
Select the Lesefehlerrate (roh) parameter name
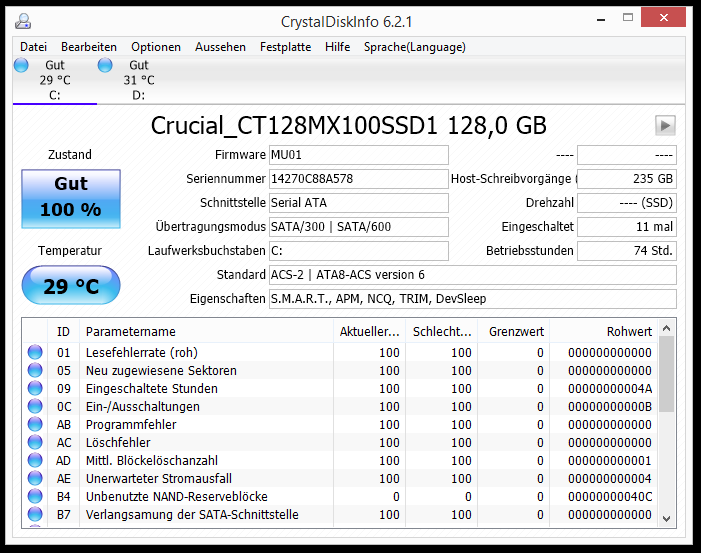click(142, 352)
